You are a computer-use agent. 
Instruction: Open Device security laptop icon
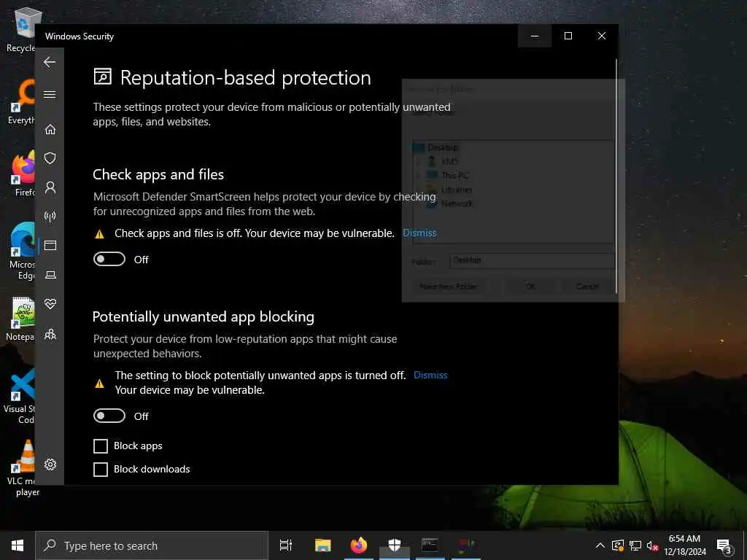pyautogui.click(x=50, y=275)
